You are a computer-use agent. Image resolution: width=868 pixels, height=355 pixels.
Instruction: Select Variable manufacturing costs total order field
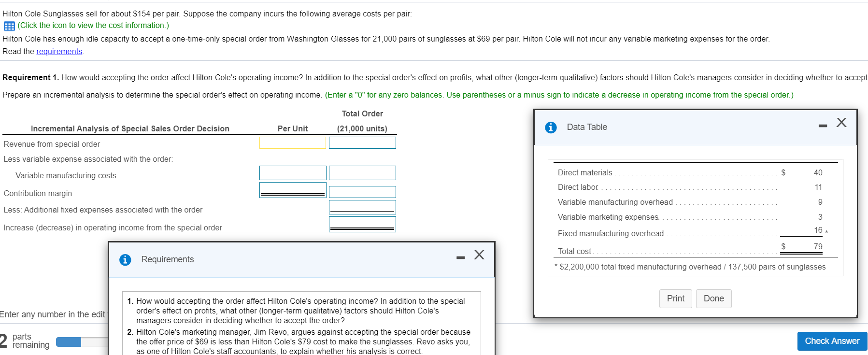tap(362, 173)
